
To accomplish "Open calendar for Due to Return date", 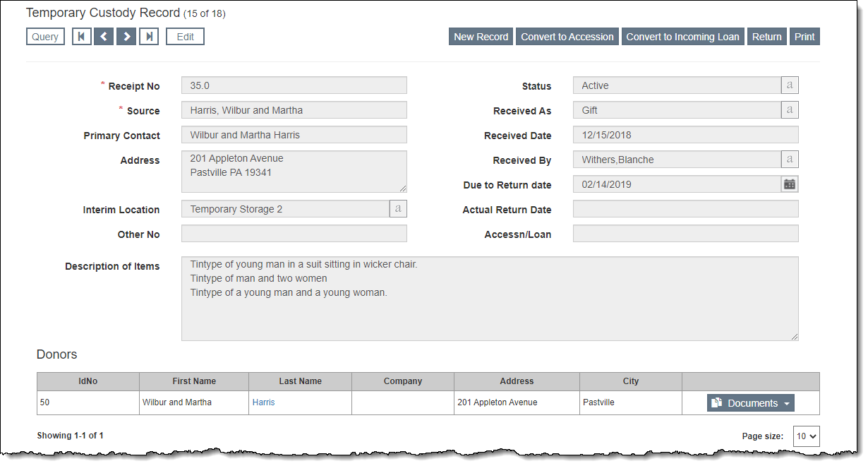I will tap(790, 184).
